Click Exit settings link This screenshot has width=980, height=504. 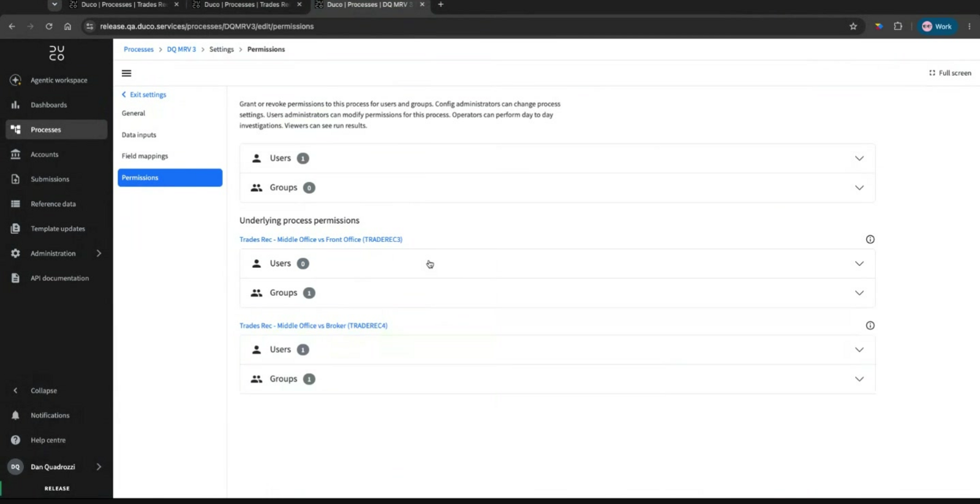point(144,95)
